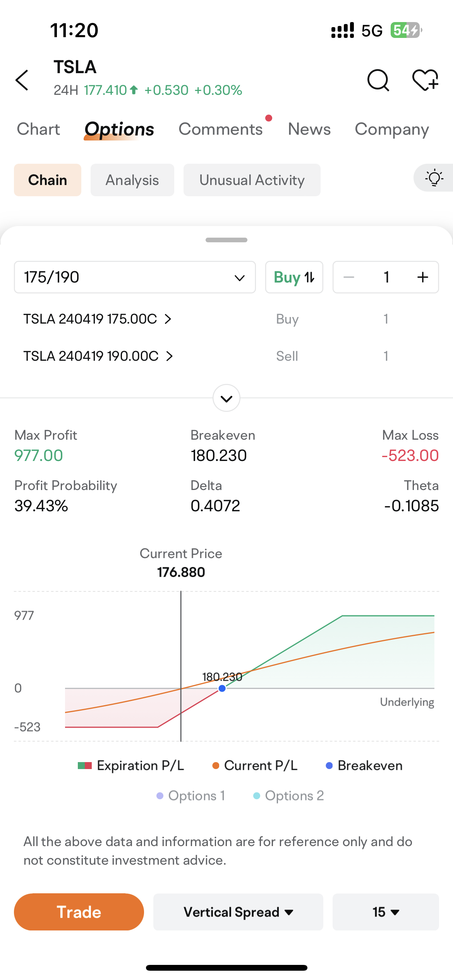Open TSLA 240419 175.00C contract details
This screenshot has height=980, width=453.
pos(98,319)
